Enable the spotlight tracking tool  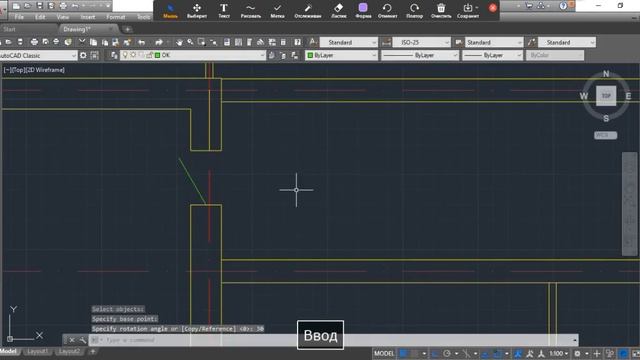308,11
